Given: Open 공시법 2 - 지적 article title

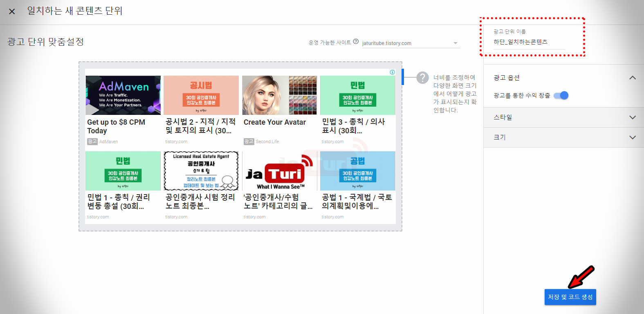Looking at the screenshot, I should [200, 126].
